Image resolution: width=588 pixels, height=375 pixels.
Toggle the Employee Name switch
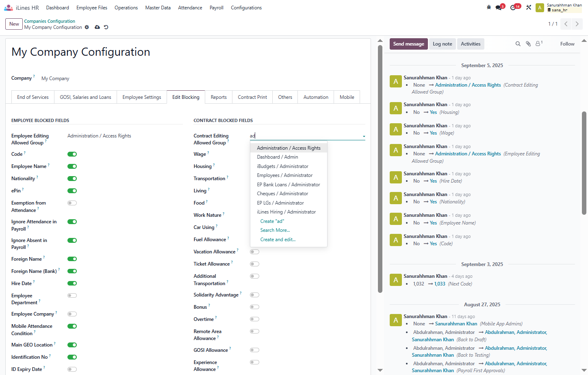click(x=72, y=166)
